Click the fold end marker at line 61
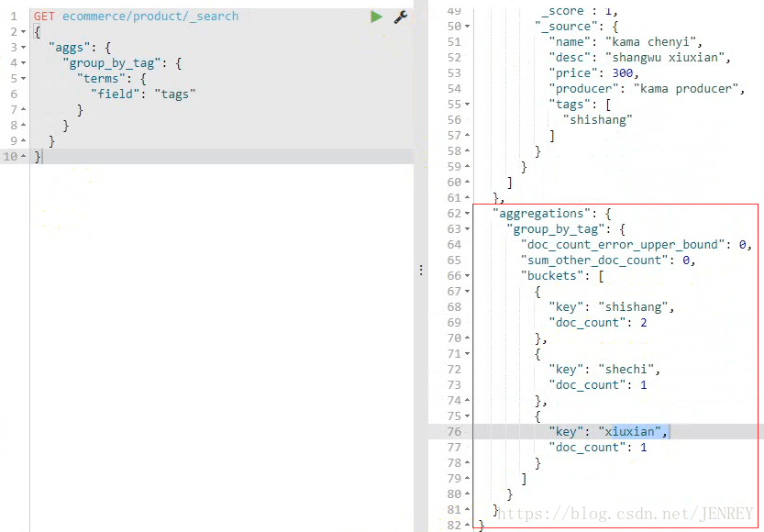764x532 pixels. tap(467, 197)
